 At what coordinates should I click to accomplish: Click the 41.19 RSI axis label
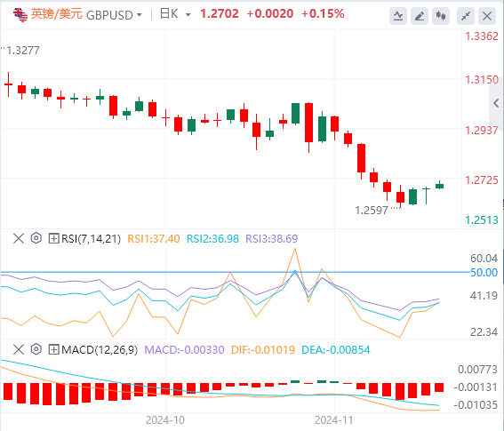coord(484,295)
